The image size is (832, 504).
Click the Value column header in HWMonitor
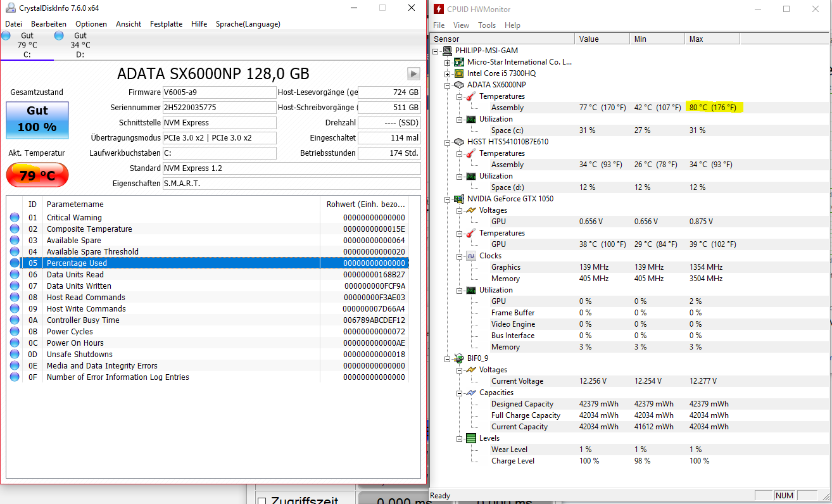click(603, 39)
